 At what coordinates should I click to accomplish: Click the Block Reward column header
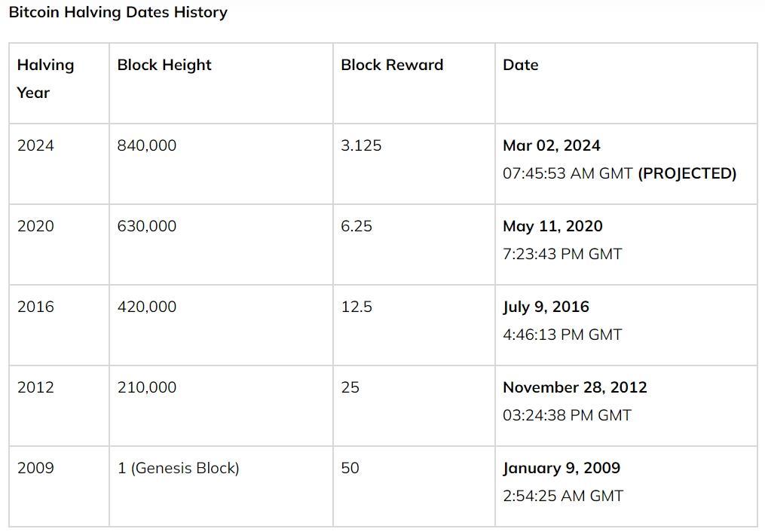[x=392, y=65]
